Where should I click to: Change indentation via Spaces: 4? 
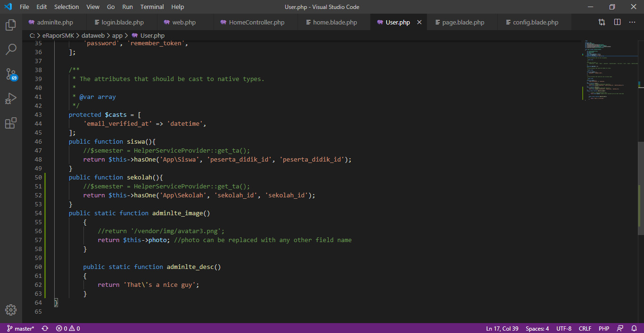click(537, 329)
